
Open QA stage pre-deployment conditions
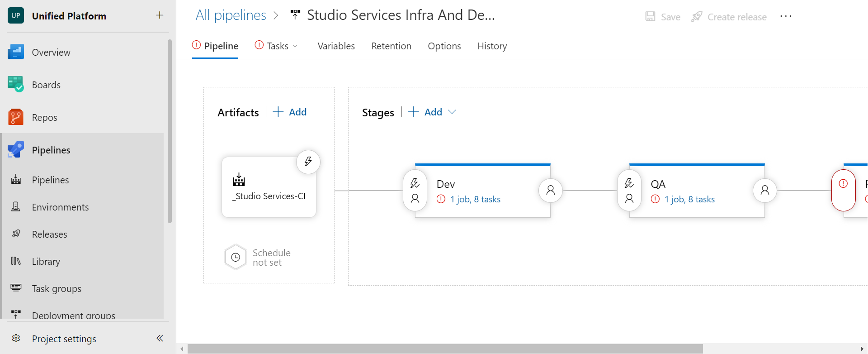point(629,191)
